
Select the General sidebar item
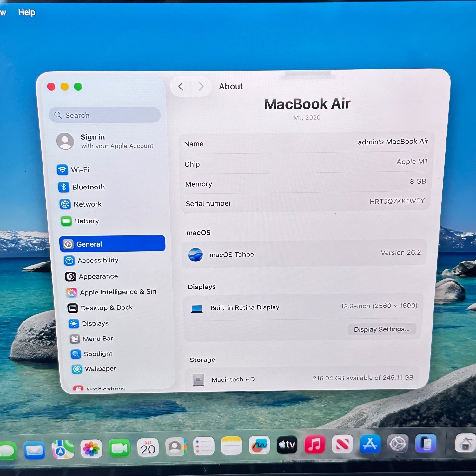click(112, 244)
